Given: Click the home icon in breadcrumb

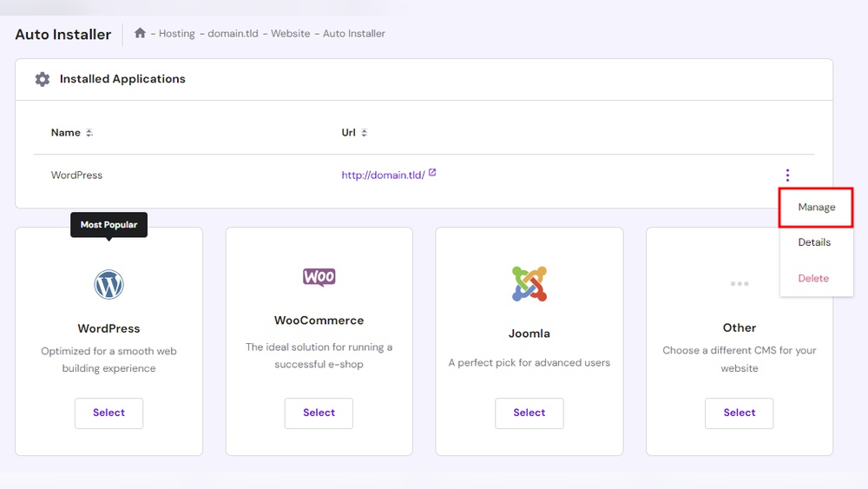Looking at the screenshot, I should click(140, 33).
